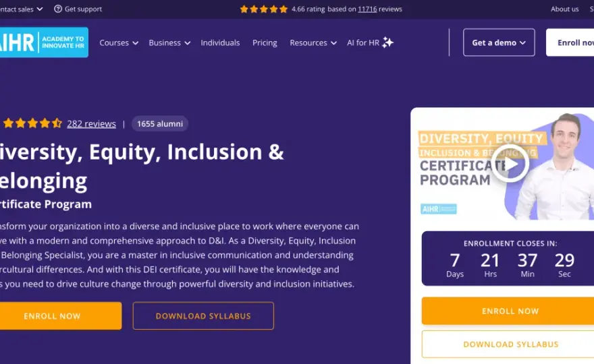Open the 11716 reviews link
The image size is (594, 364).
click(367, 9)
